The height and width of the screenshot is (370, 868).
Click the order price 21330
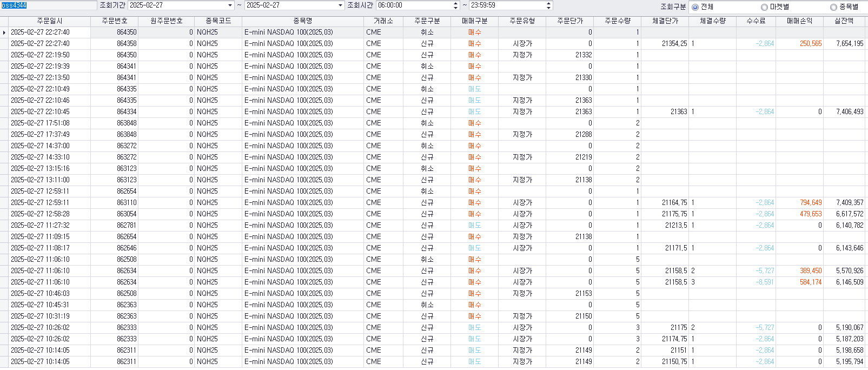click(584, 78)
